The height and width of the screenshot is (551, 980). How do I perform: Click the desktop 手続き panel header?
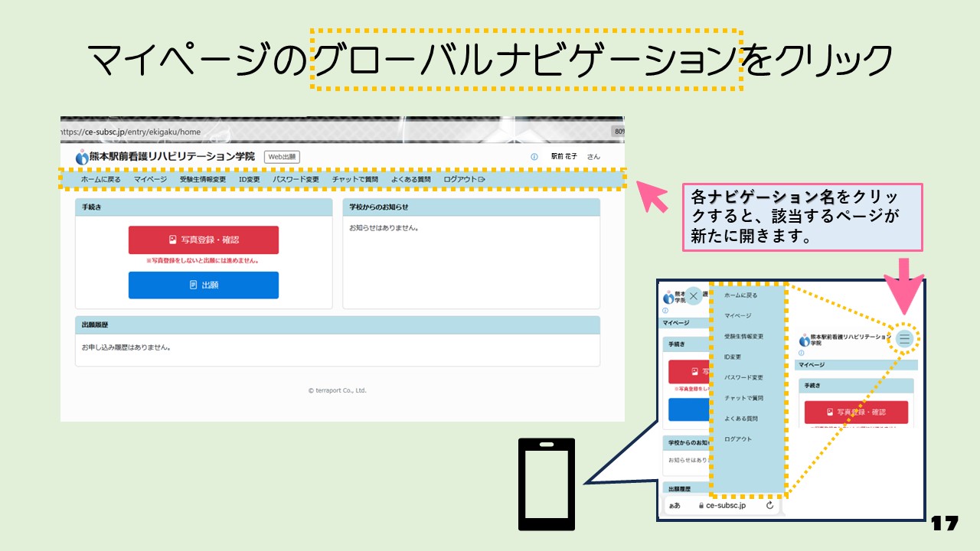click(204, 207)
